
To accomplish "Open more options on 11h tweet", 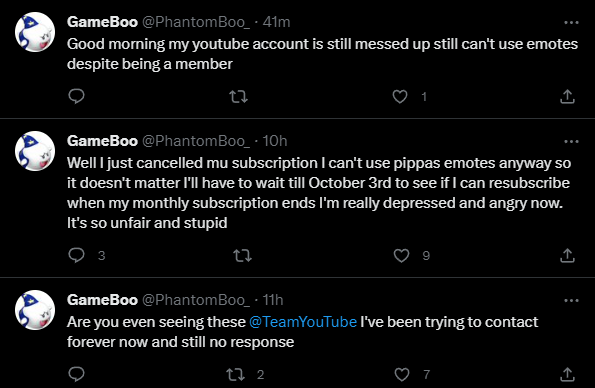I will tap(571, 301).
